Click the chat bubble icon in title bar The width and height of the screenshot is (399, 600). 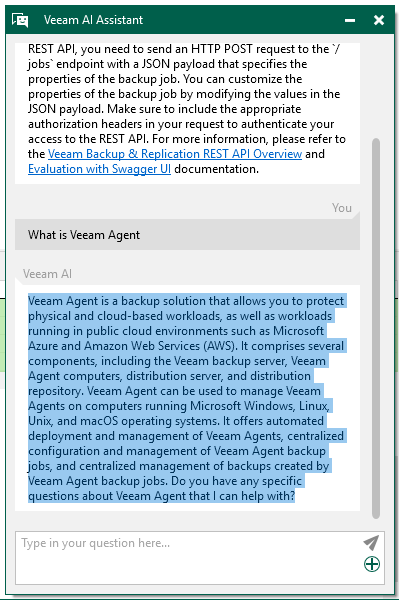(20, 20)
